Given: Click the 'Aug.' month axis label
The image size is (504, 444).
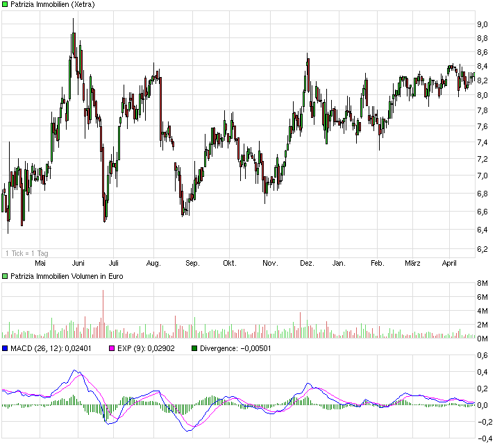Looking at the screenshot, I should pos(153,264).
